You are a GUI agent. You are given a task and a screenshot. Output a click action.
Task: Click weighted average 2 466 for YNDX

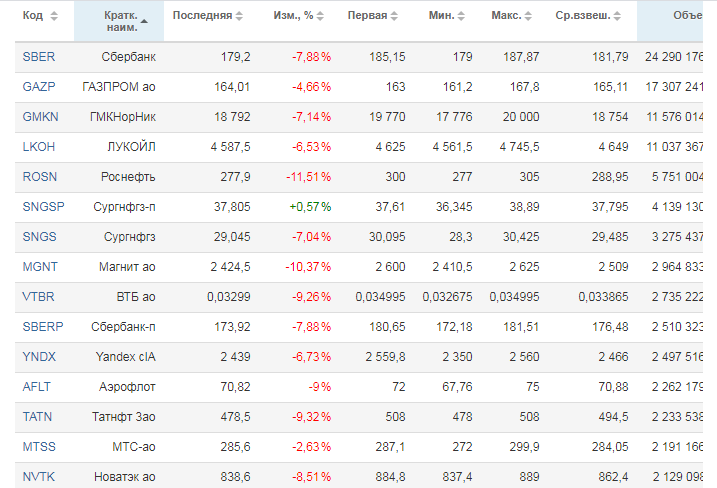tap(614, 357)
